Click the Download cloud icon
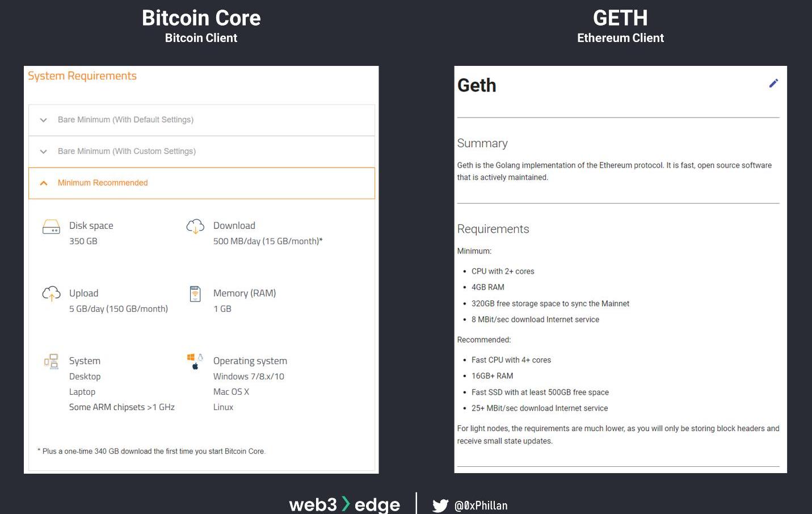This screenshot has width=812, height=514. [x=195, y=227]
